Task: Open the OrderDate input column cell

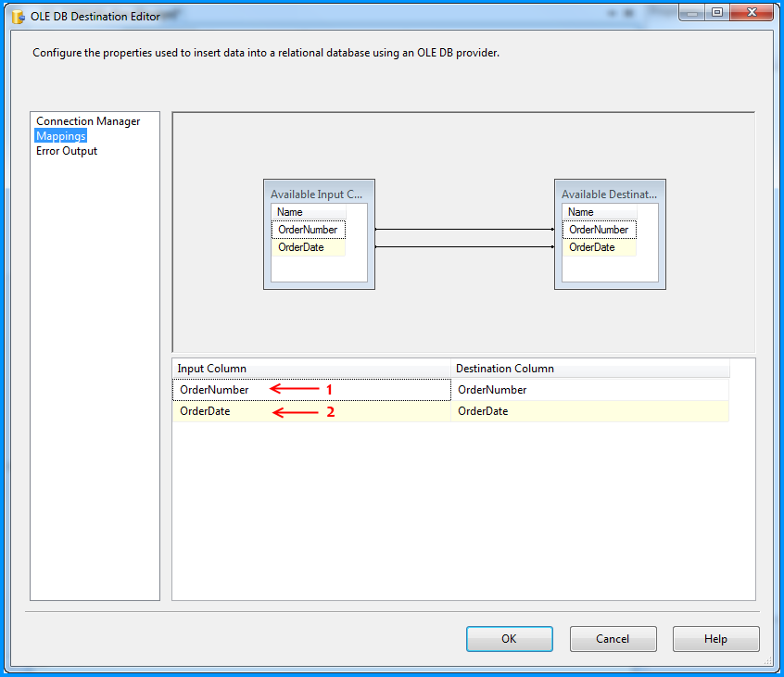Action: (x=311, y=411)
